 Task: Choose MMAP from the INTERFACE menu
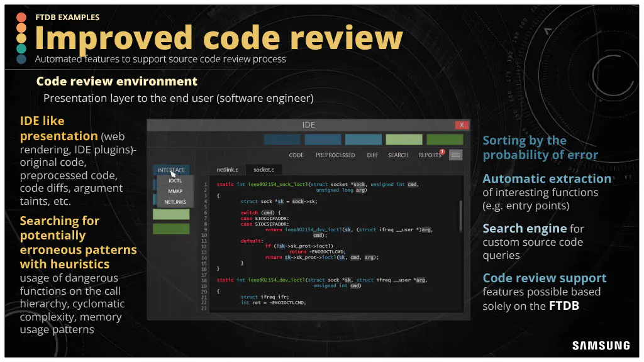click(175, 191)
